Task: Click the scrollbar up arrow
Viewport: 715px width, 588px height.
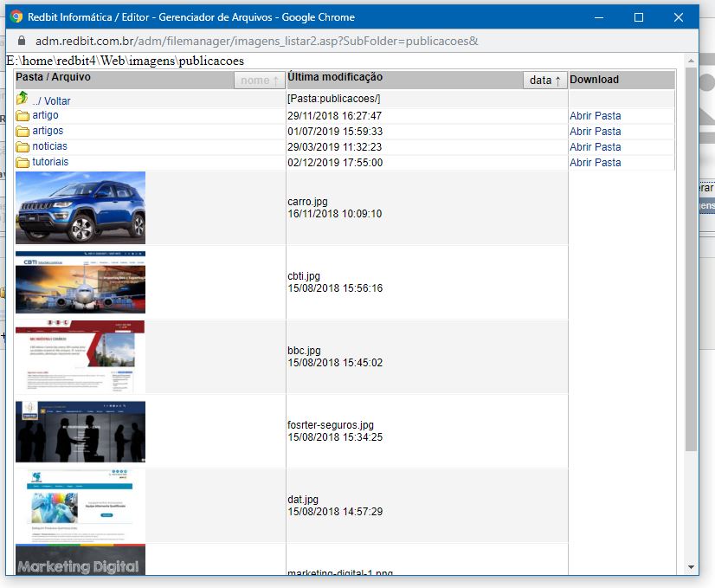Action: (x=691, y=61)
